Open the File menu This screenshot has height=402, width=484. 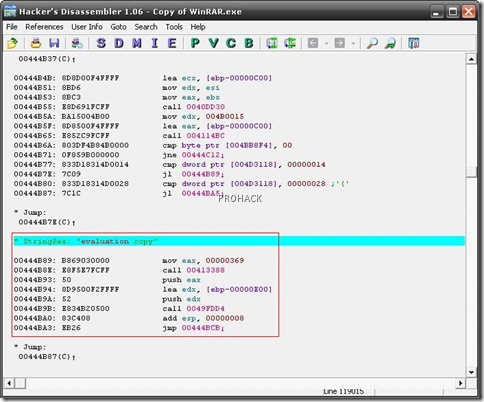point(12,27)
